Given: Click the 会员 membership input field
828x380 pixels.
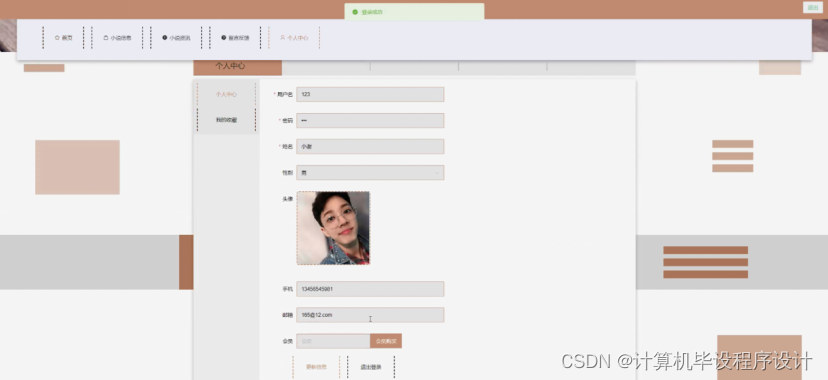Looking at the screenshot, I should tap(333, 341).
